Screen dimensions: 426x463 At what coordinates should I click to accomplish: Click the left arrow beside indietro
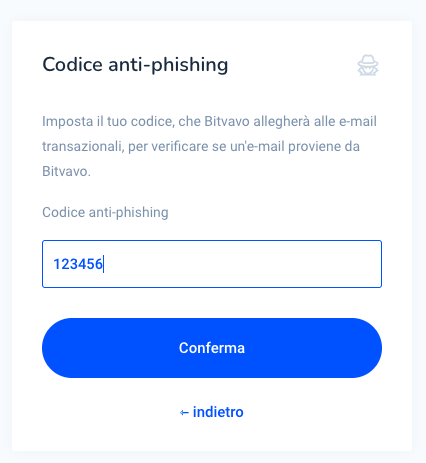coord(184,413)
